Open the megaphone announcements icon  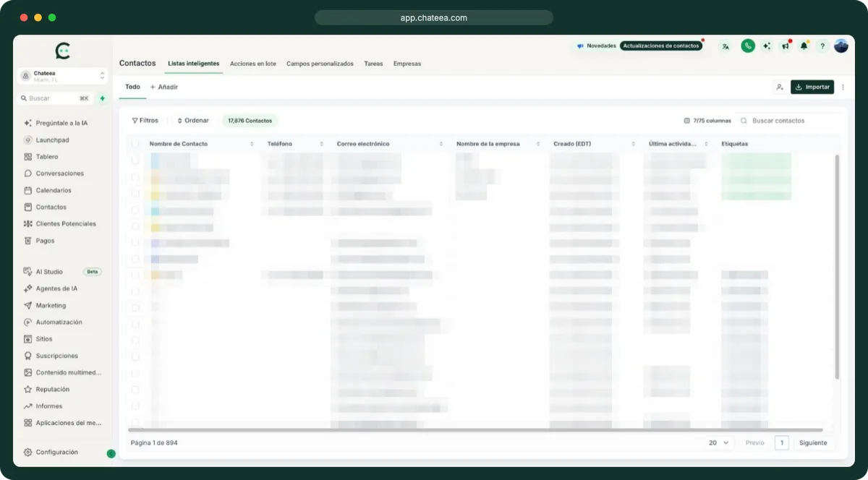pos(786,46)
